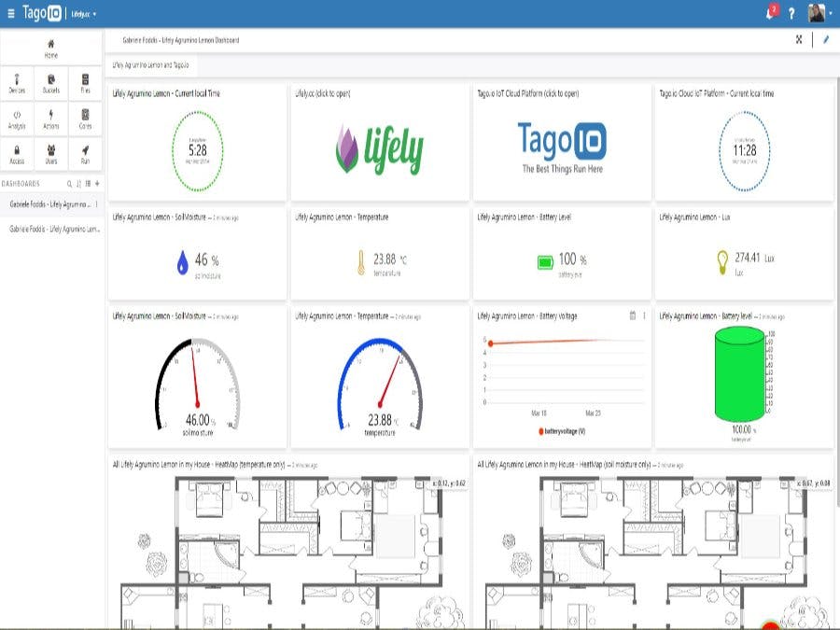The image size is (840, 630).
Task: Click the 274.41 lux value
Action: pyautogui.click(x=754, y=258)
